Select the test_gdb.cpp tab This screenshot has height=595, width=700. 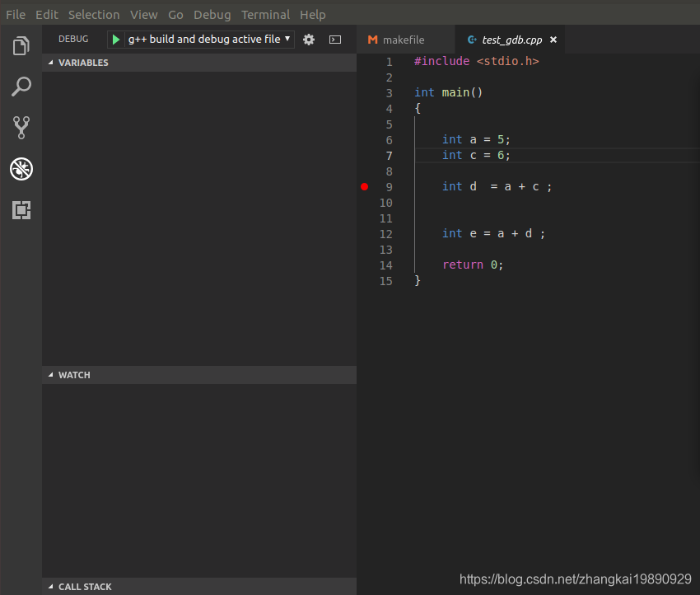click(x=510, y=40)
